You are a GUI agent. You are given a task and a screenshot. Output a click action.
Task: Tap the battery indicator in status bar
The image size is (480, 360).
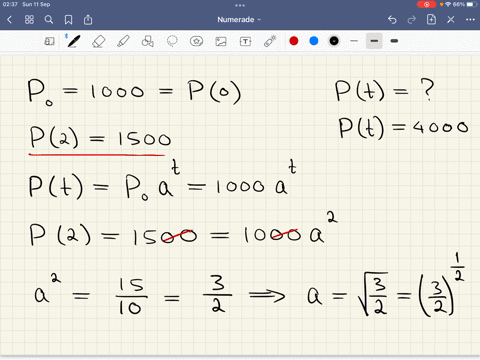472,4
